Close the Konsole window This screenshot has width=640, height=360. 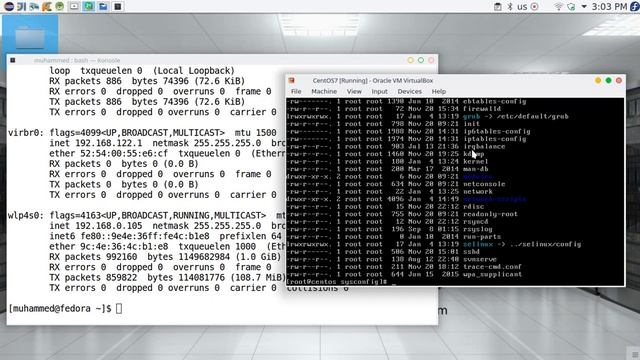coord(431,60)
